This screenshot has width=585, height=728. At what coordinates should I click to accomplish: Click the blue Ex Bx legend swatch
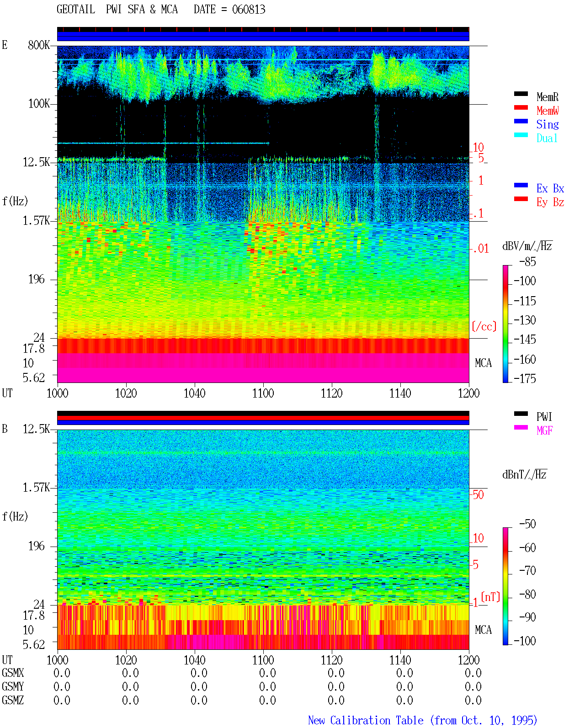[x=521, y=185]
